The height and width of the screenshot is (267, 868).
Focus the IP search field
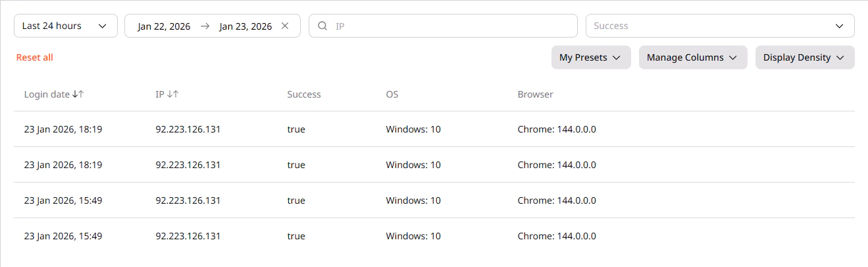click(x=443, y=26)
